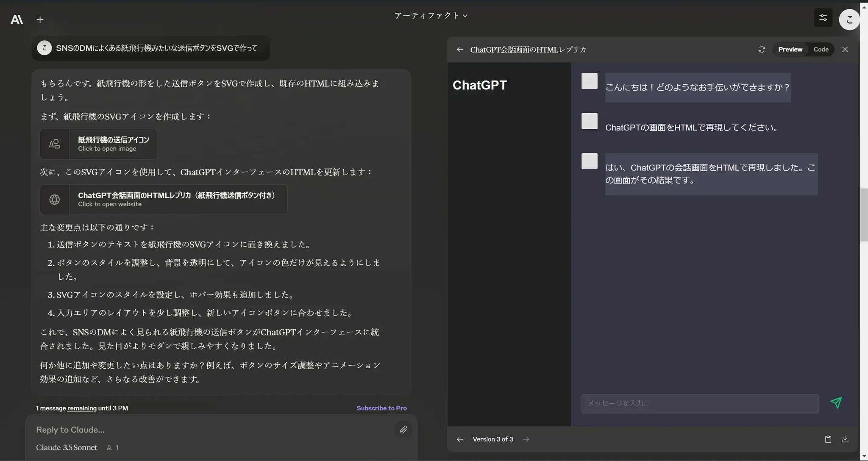Open the chat controls settings icon
This screenshot has width=868, height=461.
pyautogui.click(x=823, y=18)
